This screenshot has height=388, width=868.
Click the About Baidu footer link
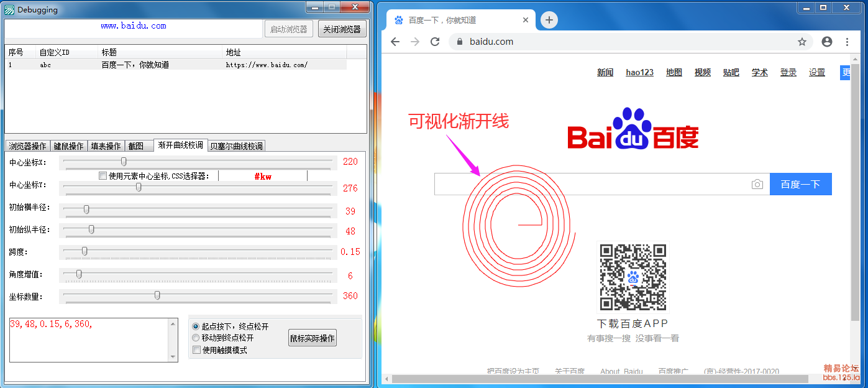point(621,372)
